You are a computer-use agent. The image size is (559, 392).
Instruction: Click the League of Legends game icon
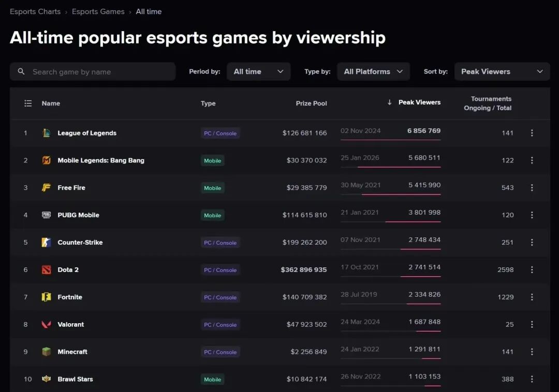click(47, 133)
